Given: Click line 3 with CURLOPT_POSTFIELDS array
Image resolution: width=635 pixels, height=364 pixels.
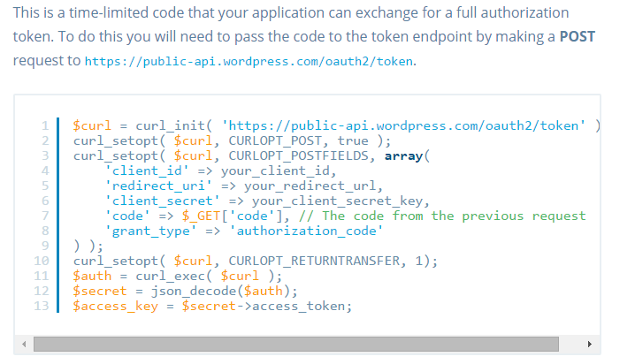Looking at the screenshot, I should tap(251, 155).
